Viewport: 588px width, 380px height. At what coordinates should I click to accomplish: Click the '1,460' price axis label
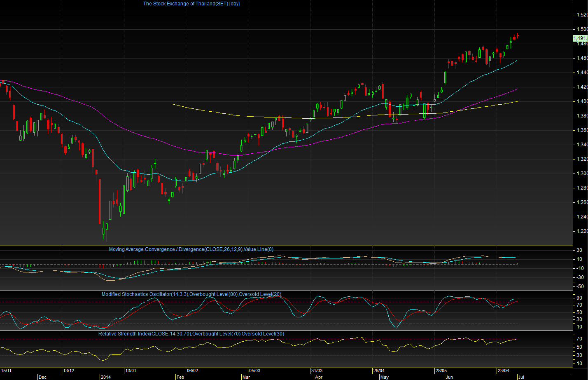pos(581,58)
